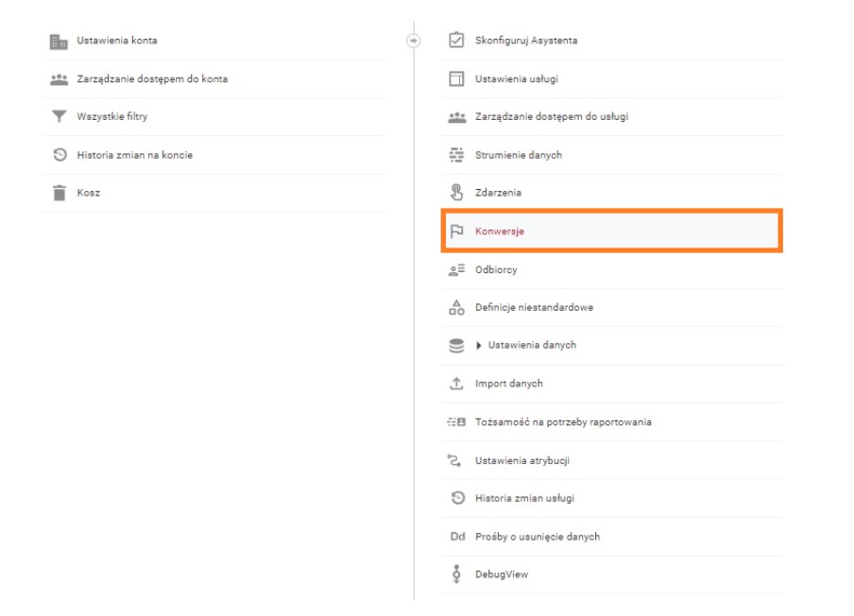Click the funnel icon next to Wszystkie filtry
854x616 pixels.
tap(59, 116)
